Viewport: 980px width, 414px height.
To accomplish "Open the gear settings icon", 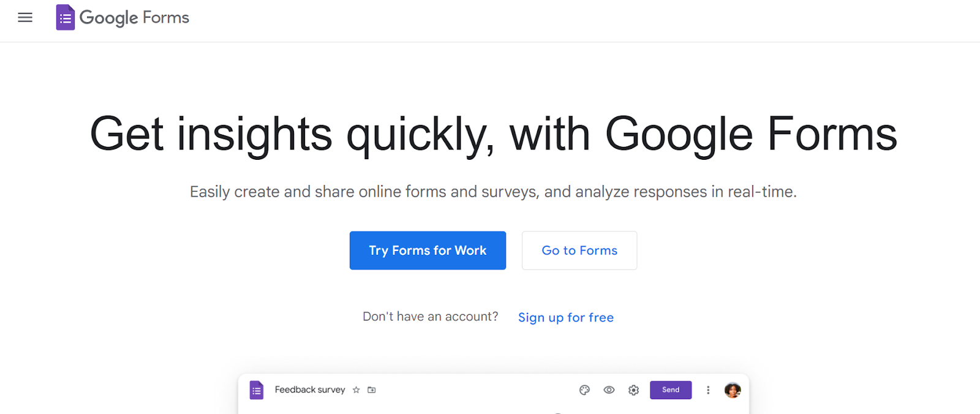I will click(634, 390).
